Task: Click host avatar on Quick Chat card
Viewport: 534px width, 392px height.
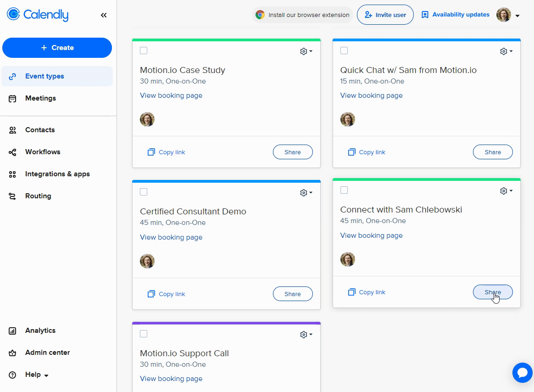Action: [348, 119]
